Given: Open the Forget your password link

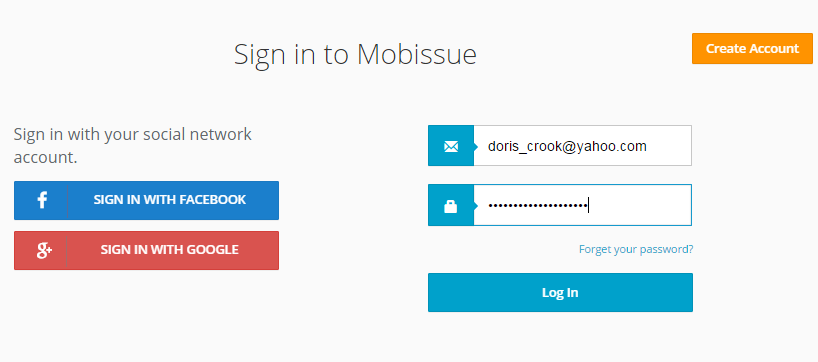Looking at the screenshot, I should click(x=636, y=249).
